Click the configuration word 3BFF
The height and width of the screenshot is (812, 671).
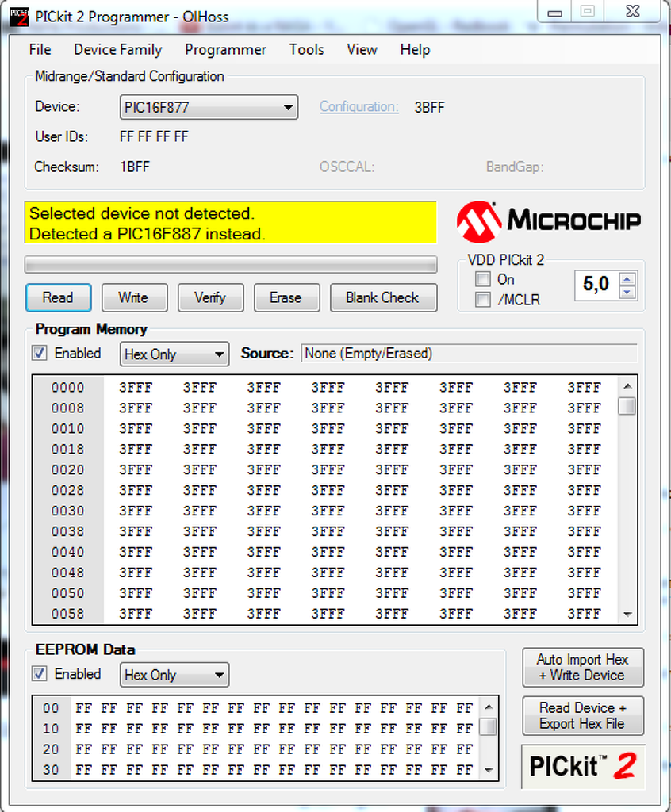(x=430, y=107)
